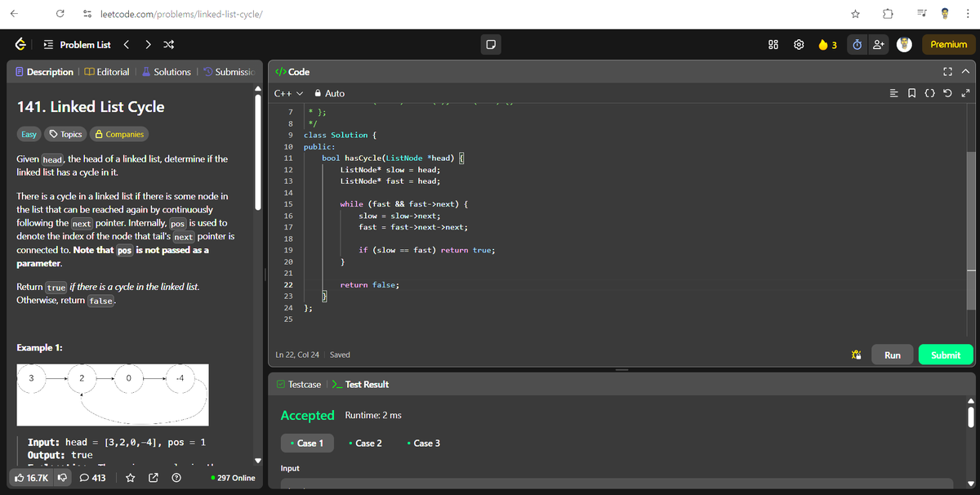Click the 'return false;' code line
This screenshot has width=980, height=495.
pos(369,284)
